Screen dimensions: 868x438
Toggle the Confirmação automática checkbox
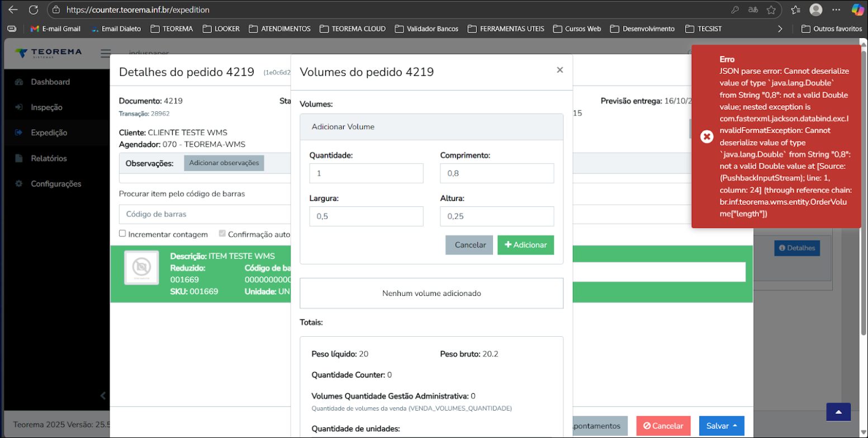click(222, 234)
